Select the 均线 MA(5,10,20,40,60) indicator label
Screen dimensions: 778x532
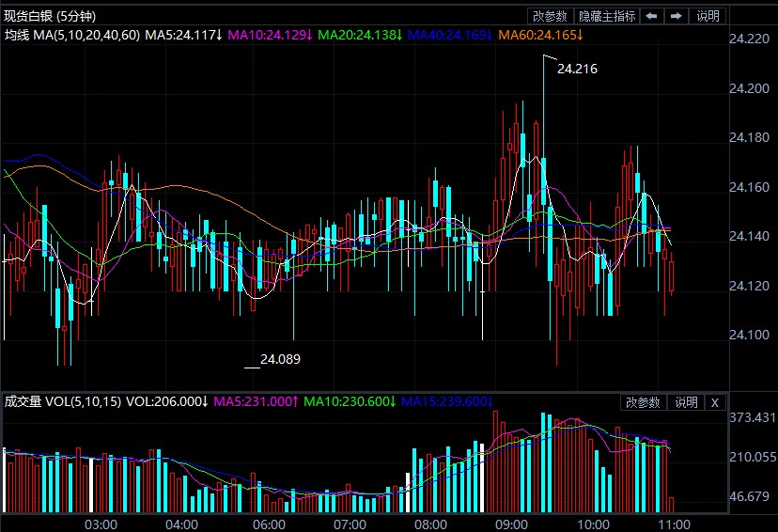tap(70, 35)
